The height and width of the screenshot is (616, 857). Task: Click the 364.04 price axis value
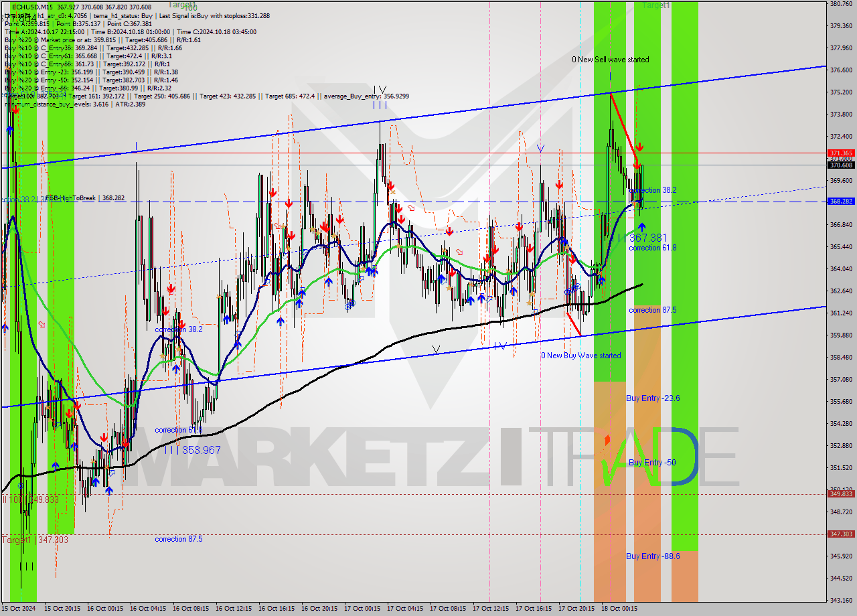(840, 268)
